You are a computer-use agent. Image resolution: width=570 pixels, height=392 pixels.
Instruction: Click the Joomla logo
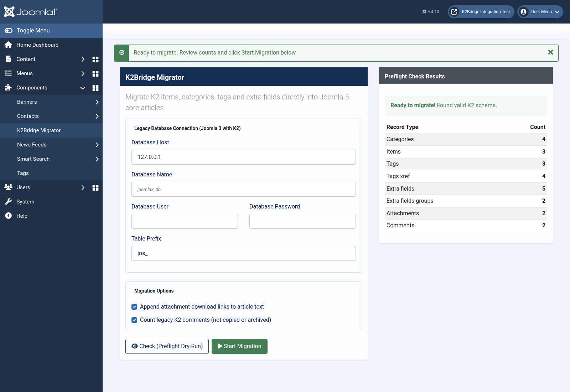pyautogui.click(x=30, y=12)
